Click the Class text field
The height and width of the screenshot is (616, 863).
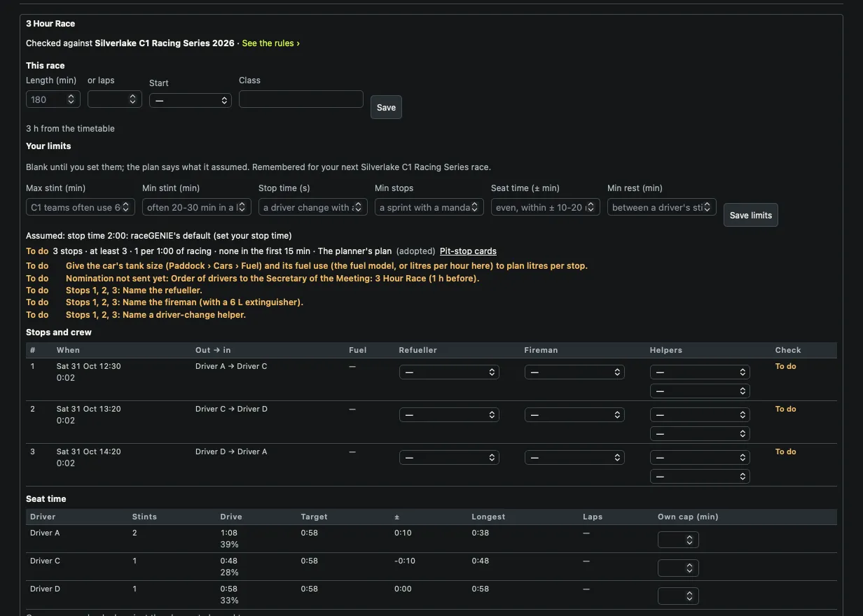301,99
